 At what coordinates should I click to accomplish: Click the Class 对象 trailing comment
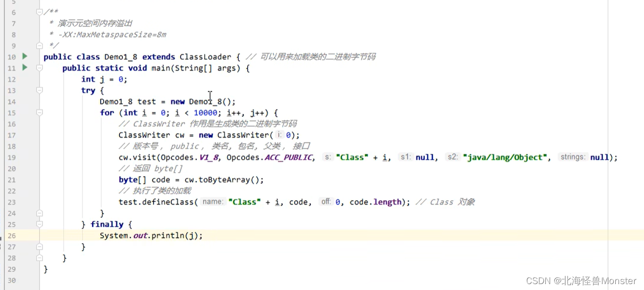click(x=445, y=202)
